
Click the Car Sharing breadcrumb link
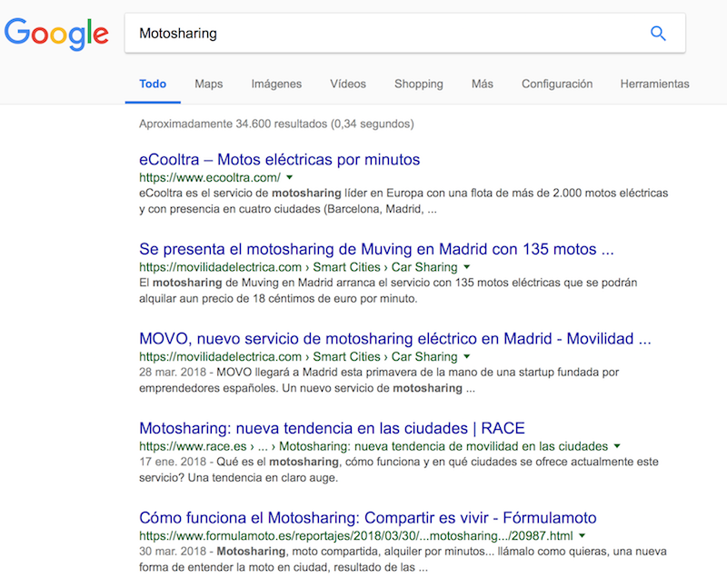(x=423, y=267)
